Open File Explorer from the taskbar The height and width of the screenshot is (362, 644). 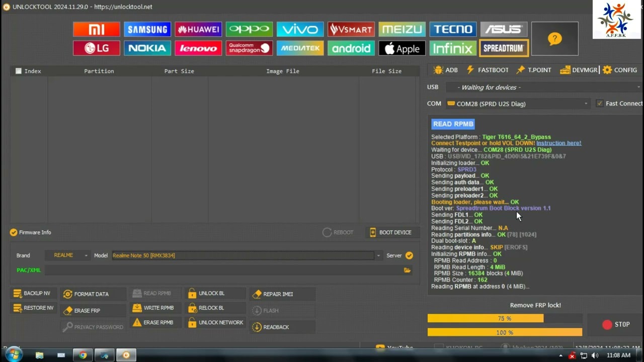39,355
